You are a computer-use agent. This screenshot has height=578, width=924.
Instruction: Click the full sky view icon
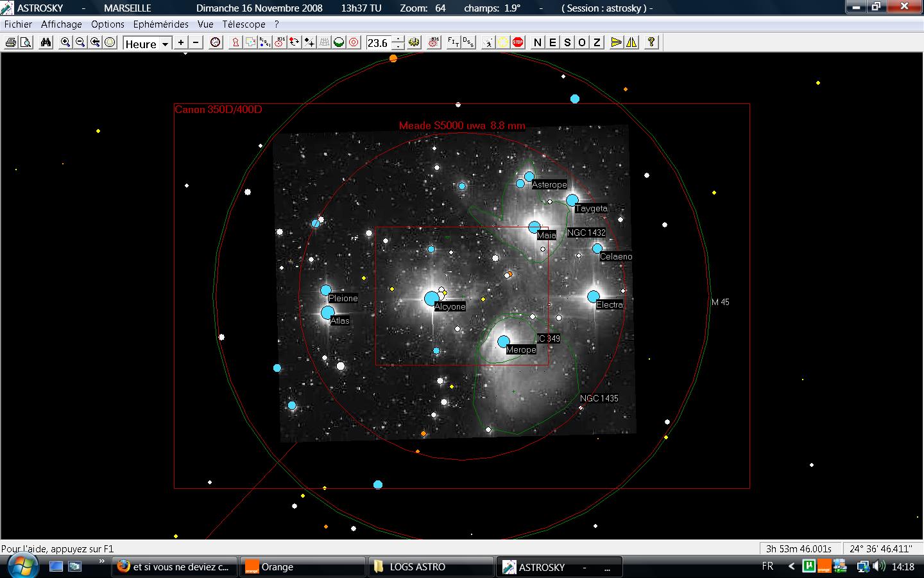pyautogui.click(x=110, y=42)
